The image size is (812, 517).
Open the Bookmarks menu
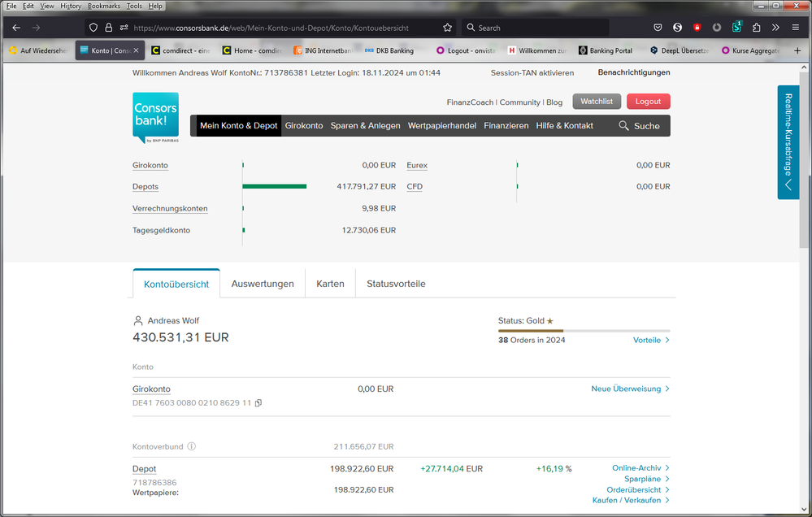point(103,6)
